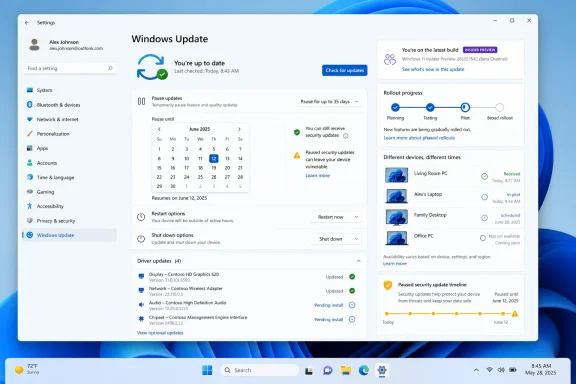576x384 pixels.
Task: Open System settings in sidebar
Action: point(69,90)
